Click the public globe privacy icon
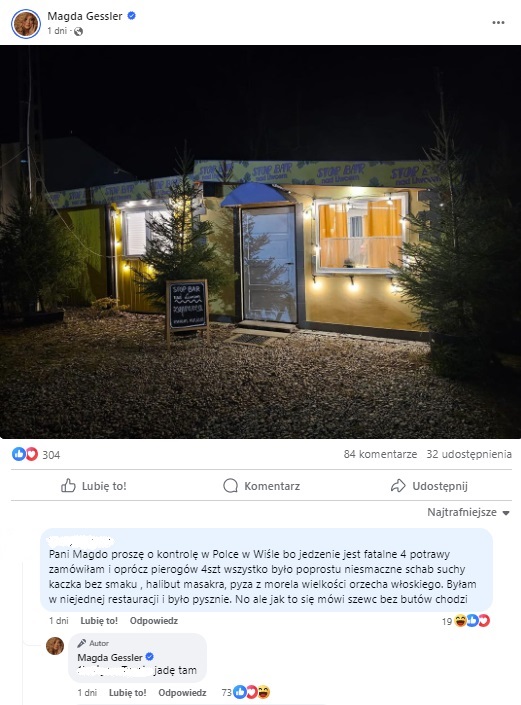 pos(78,31)
